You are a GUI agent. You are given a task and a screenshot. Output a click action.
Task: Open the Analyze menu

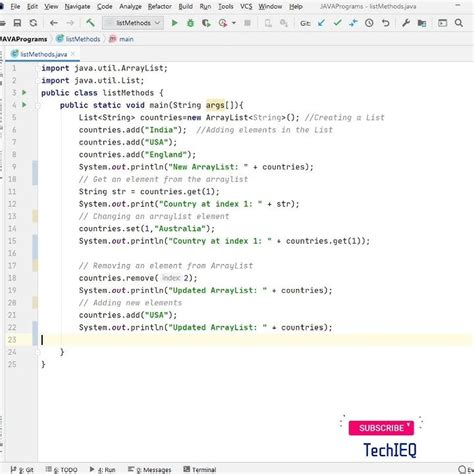coord(130,6)
